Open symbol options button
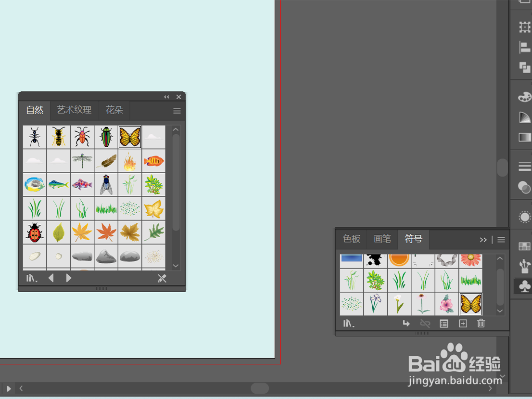 point(444,323)
